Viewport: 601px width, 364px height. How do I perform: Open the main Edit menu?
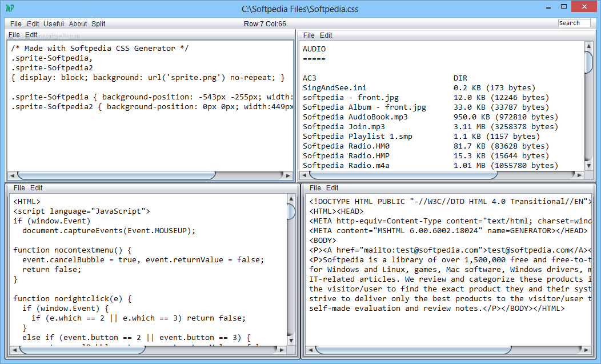pyautogui.click(x=33, y=24)
